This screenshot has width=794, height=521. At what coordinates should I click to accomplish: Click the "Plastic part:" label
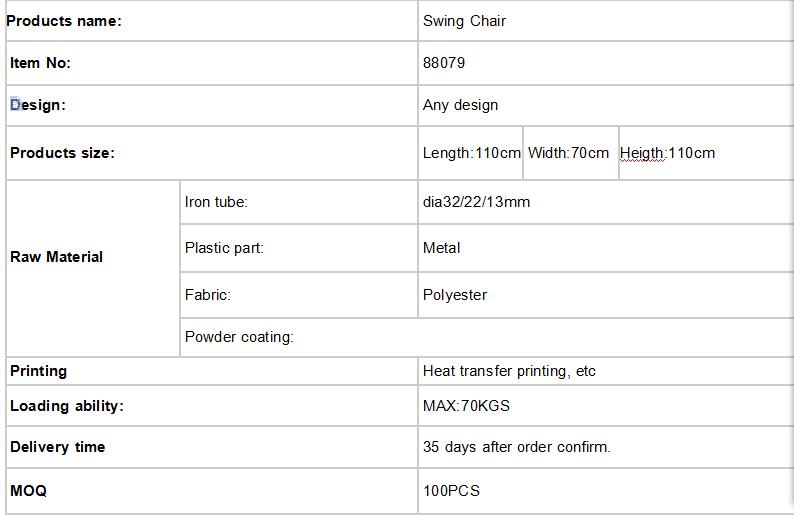tap(224, 248)
